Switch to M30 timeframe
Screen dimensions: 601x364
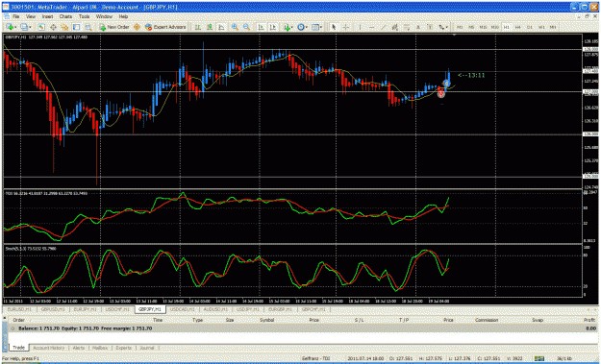pyautogui.click(x=495, y=27)
